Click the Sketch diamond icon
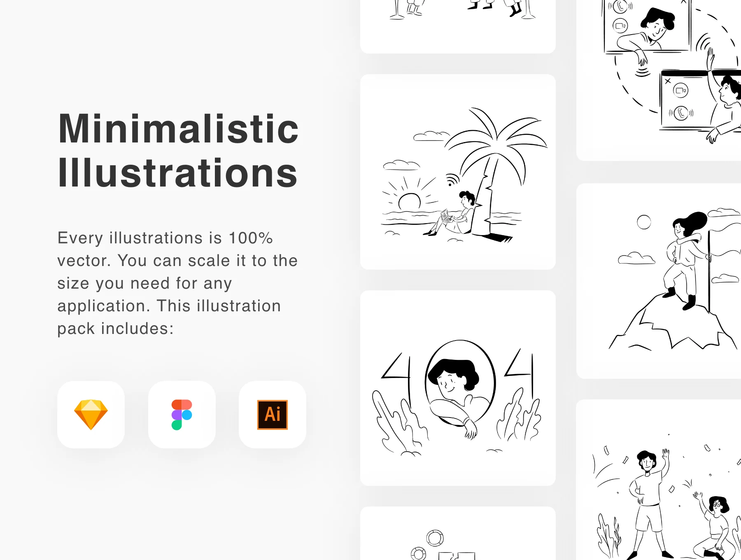741x560 pixels. coord(91,414)
